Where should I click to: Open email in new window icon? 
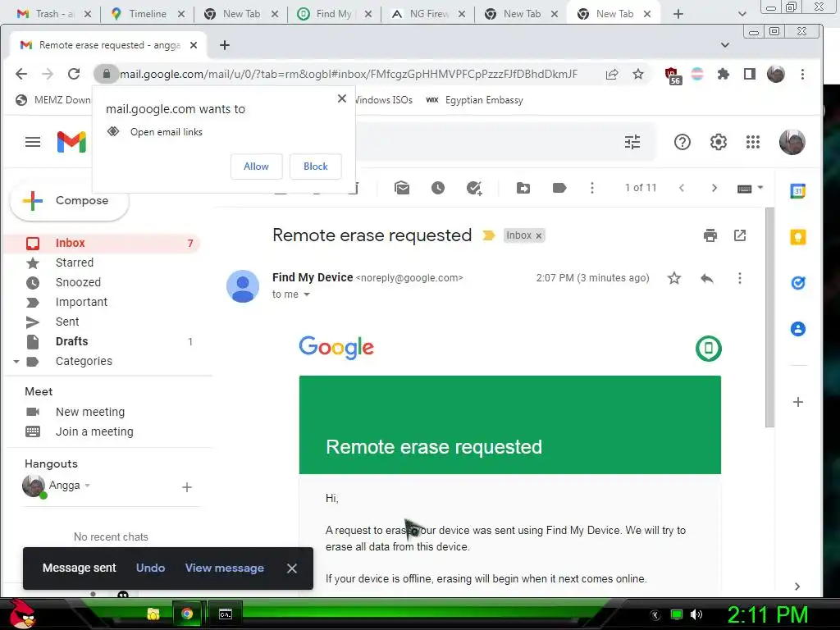(x=740, y=235)
